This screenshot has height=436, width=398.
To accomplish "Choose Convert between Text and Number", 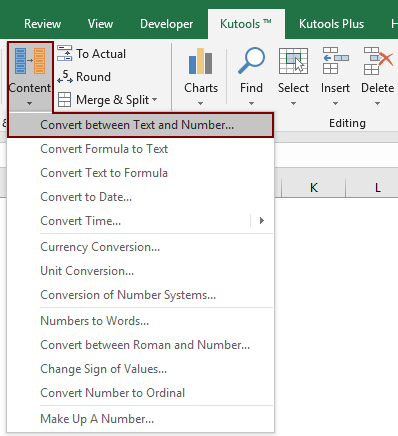I will pyautogui.click(x=140, y=125).
